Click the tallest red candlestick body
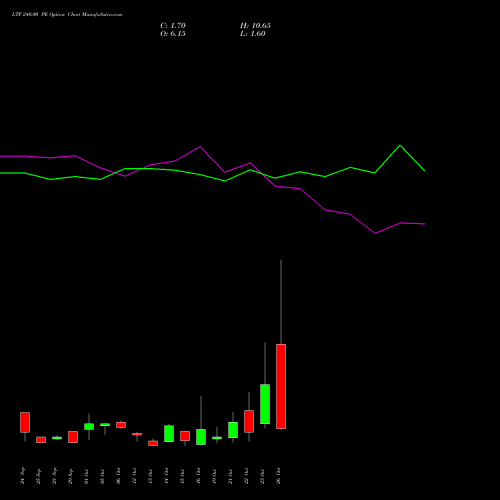The width and height of the screenshot is (500, 500). [281, 386]
